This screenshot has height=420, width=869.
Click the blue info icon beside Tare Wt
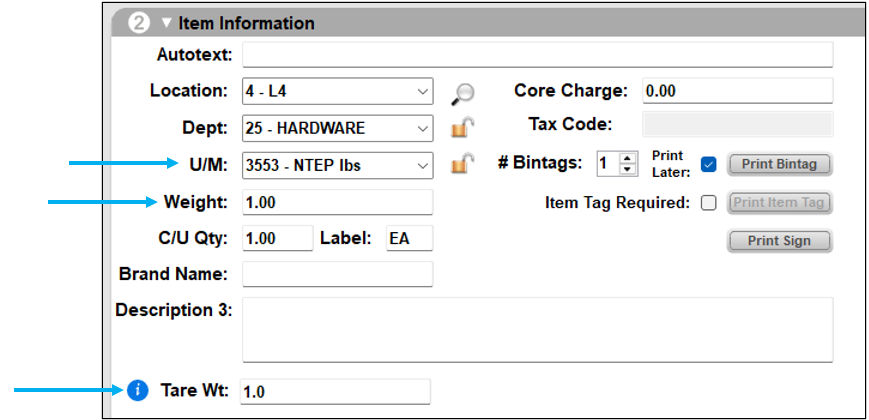click(x=138, y=390)
